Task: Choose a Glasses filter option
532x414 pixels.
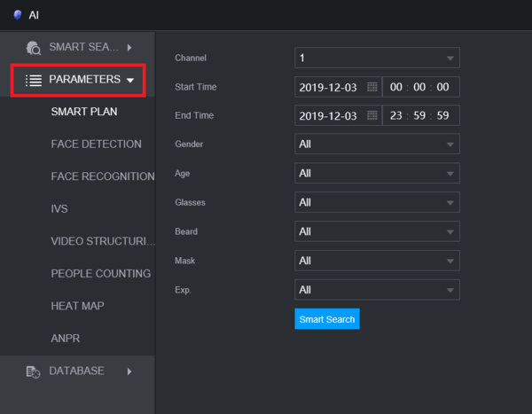Action: click(377, 203)
